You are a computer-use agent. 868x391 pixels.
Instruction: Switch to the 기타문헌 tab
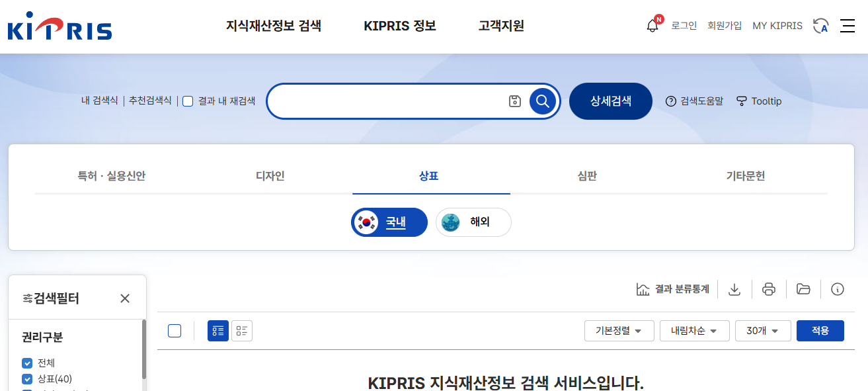746,176
